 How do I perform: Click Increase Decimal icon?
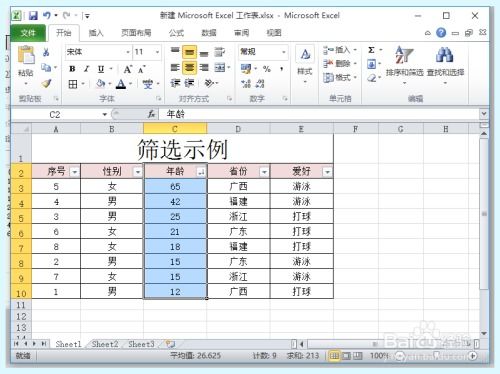coord(246,84)
